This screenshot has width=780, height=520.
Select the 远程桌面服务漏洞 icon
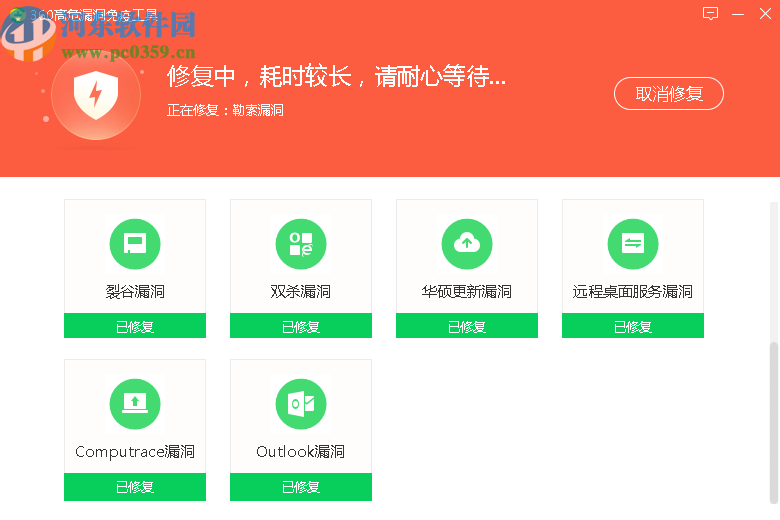[x=633, y=244]
